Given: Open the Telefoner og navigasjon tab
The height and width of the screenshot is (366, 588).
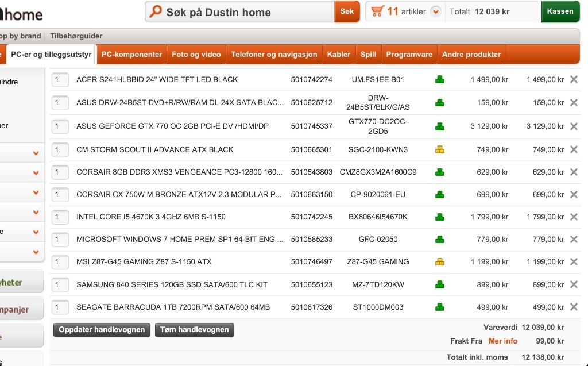Looking at the screenshot, I should click(x=274, y=55).
